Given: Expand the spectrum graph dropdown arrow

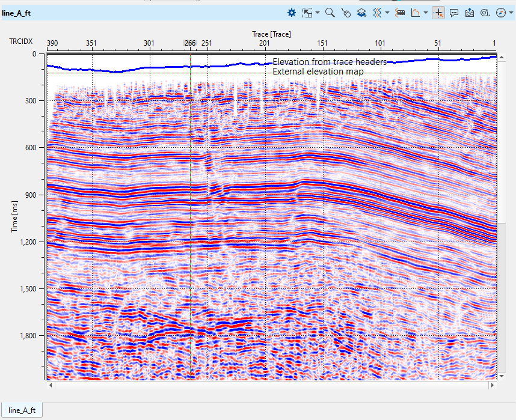Looking at the screenshot, I should [426, 13].
